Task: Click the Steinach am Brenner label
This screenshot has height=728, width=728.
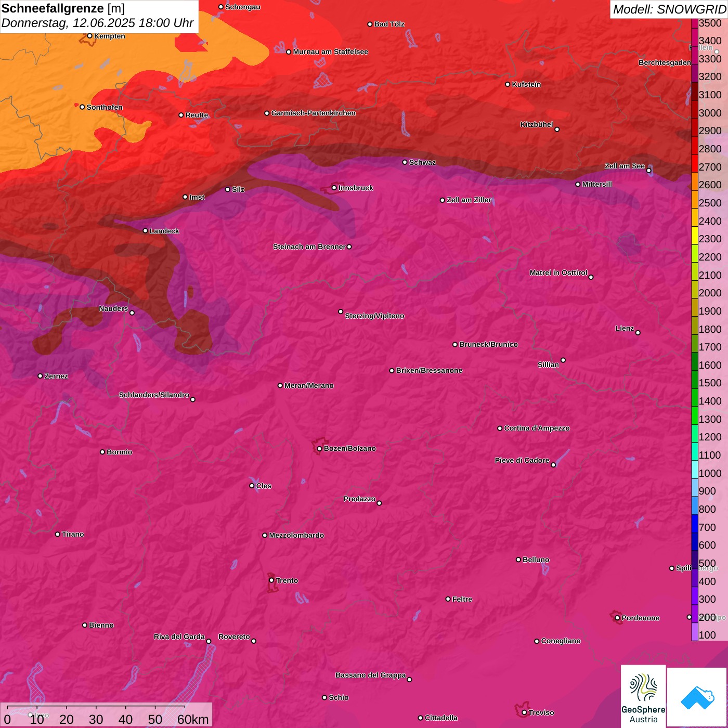Action: (309, 246)
